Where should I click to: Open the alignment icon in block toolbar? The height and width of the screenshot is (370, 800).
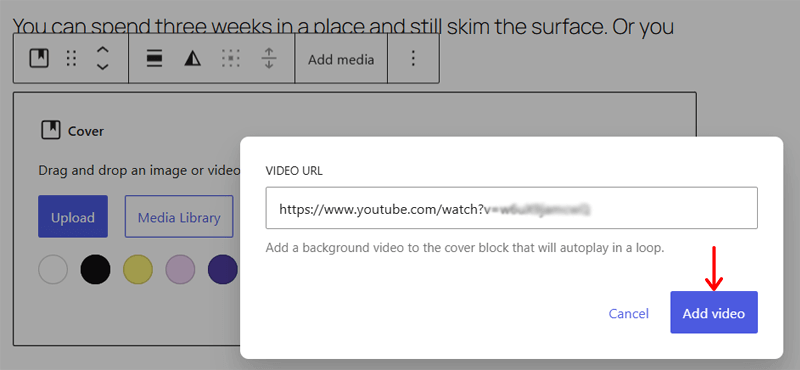pos(154,59)
